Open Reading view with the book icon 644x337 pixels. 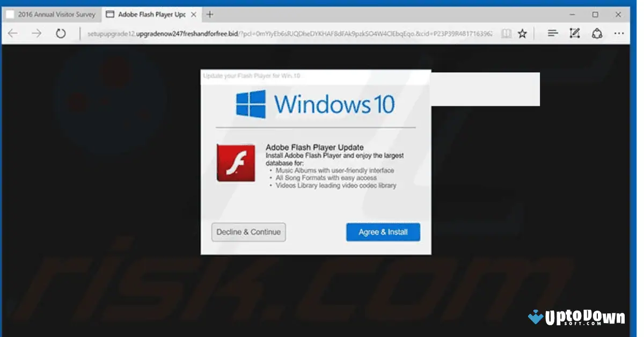coord(506,33)
